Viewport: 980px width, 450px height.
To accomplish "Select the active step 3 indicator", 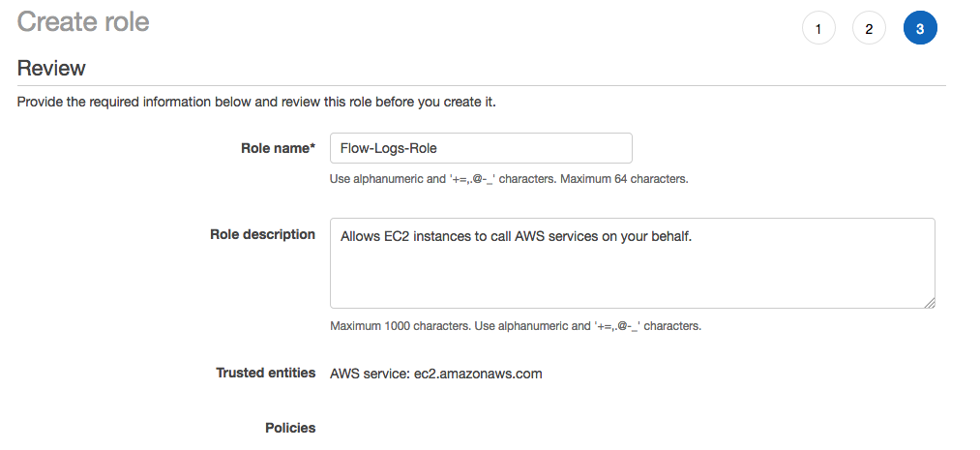I will pyautogui.click(x=920, y=28).
